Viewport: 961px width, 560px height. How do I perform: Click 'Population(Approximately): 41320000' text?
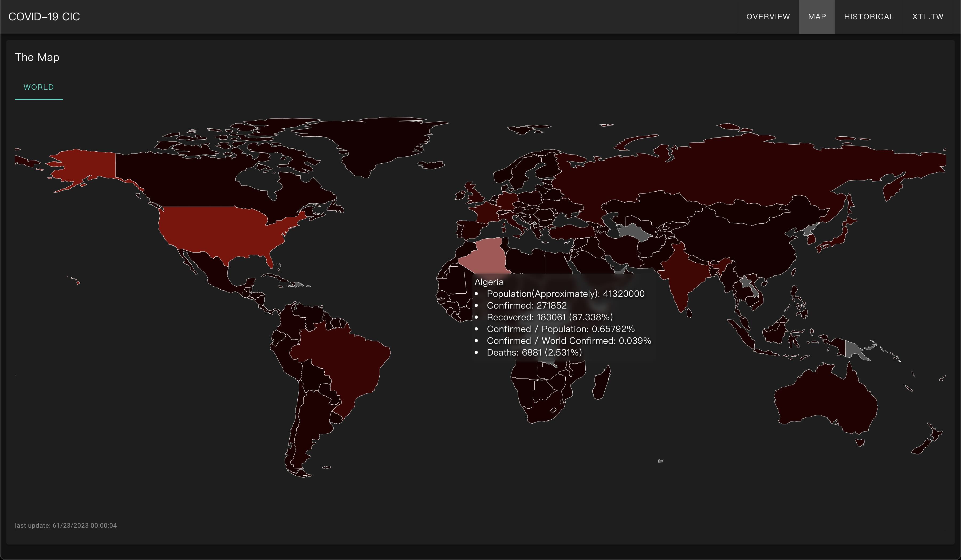(x=566, y=294)
